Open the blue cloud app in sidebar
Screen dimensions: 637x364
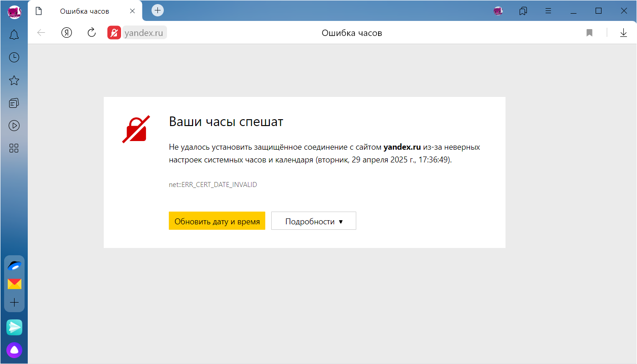[x=15, y=266]
